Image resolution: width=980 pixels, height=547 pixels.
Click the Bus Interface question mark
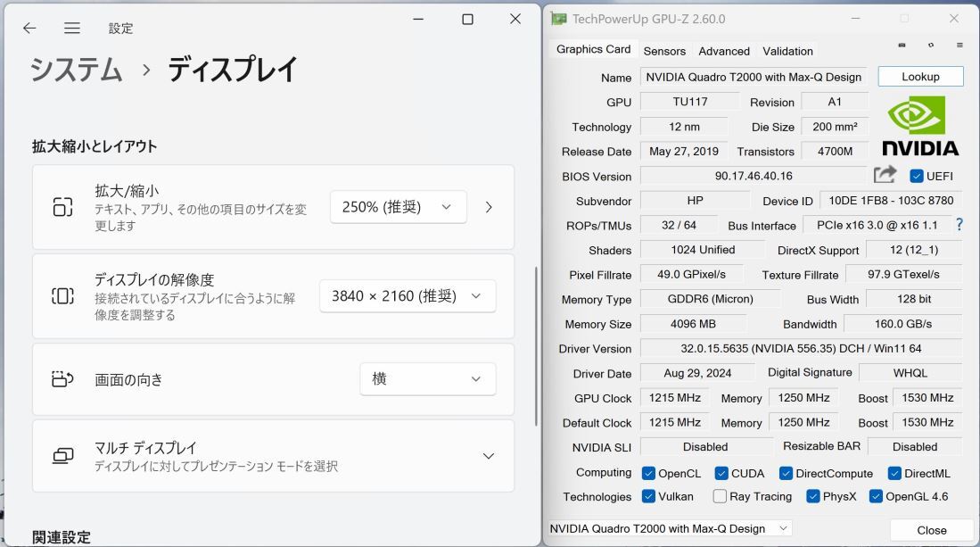pos(959,225)
